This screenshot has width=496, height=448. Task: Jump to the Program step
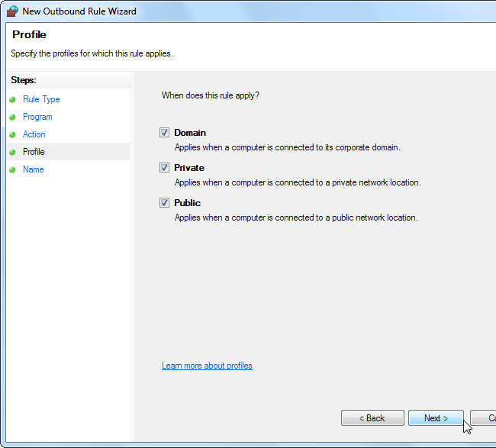point(37,117)
